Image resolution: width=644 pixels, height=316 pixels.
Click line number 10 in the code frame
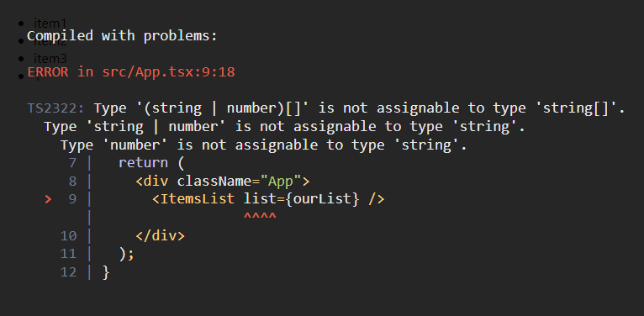pos(69,236)
